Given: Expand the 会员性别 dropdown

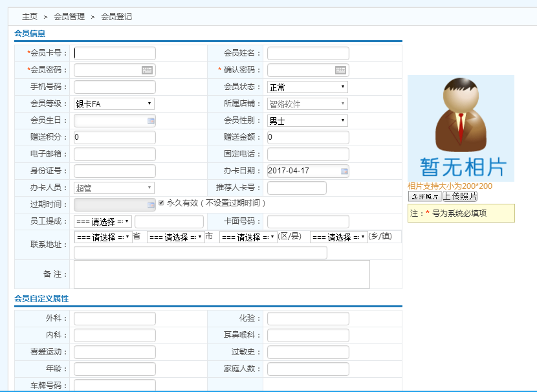Looking at the screenshot, I should click(x=307, y=121).
